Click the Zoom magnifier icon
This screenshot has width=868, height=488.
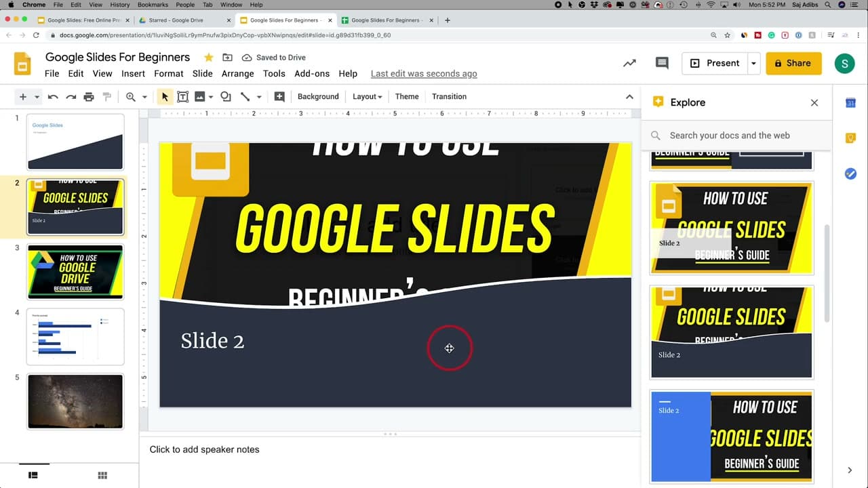point(130,97)
